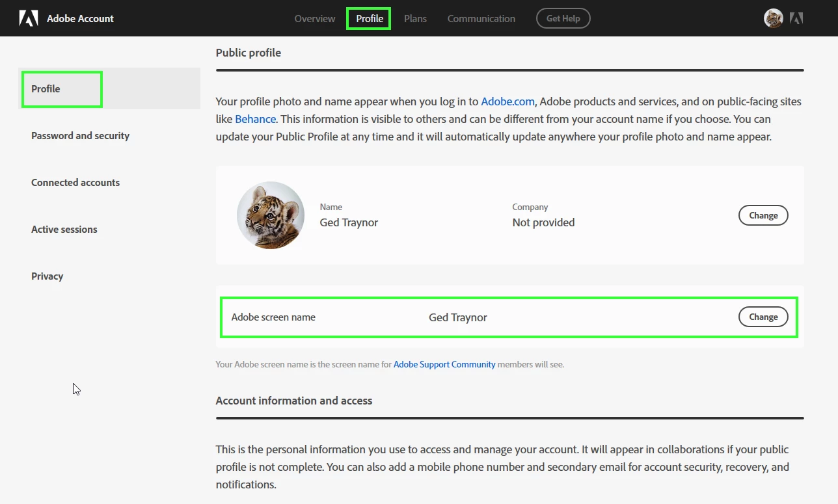Screen dimensions: 838x504
Task: Open the Communication tab
Action: [481, 18]
